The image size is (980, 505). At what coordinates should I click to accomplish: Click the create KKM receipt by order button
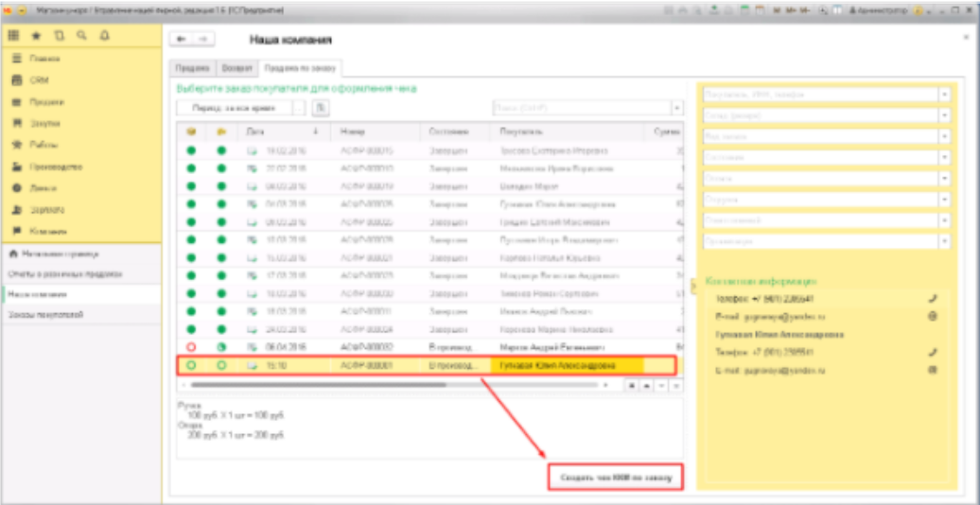(615, 479)
